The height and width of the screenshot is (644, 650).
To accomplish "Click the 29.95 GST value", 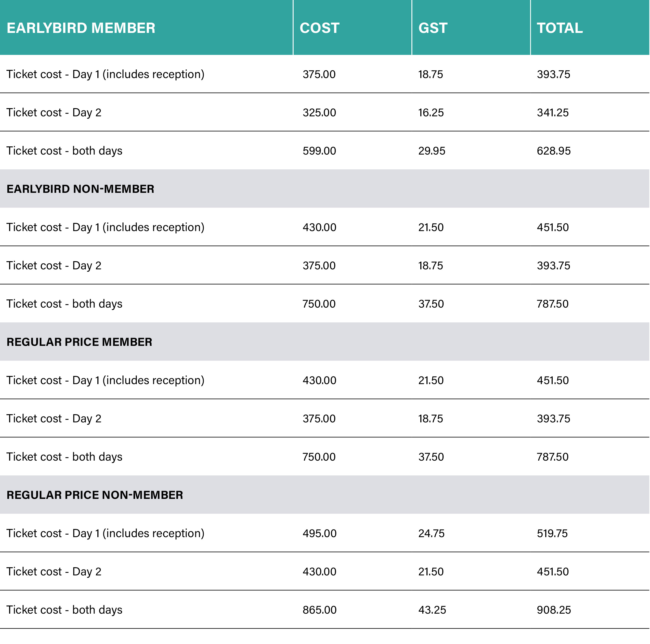I will pyautogui.click(x=432, y=151).
